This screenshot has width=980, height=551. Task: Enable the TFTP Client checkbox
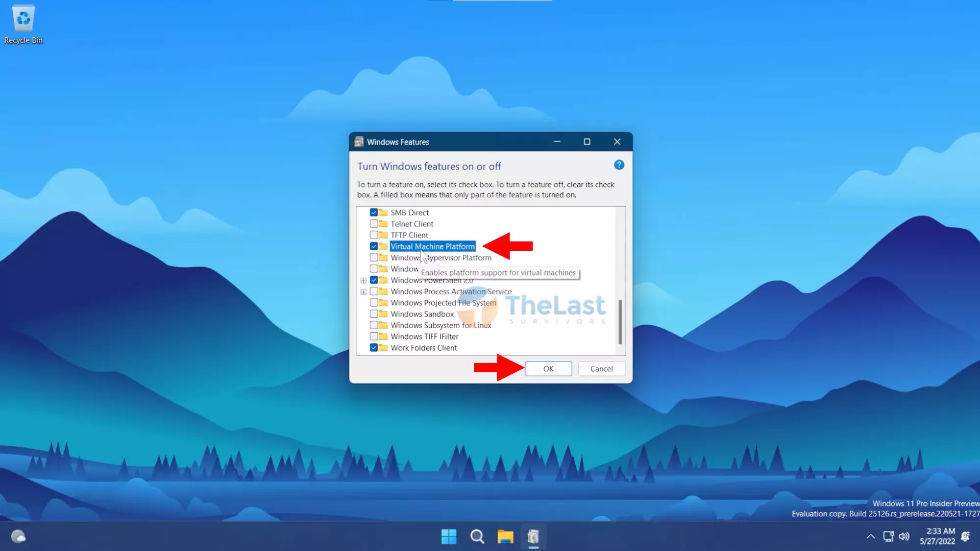coord(374,235)
